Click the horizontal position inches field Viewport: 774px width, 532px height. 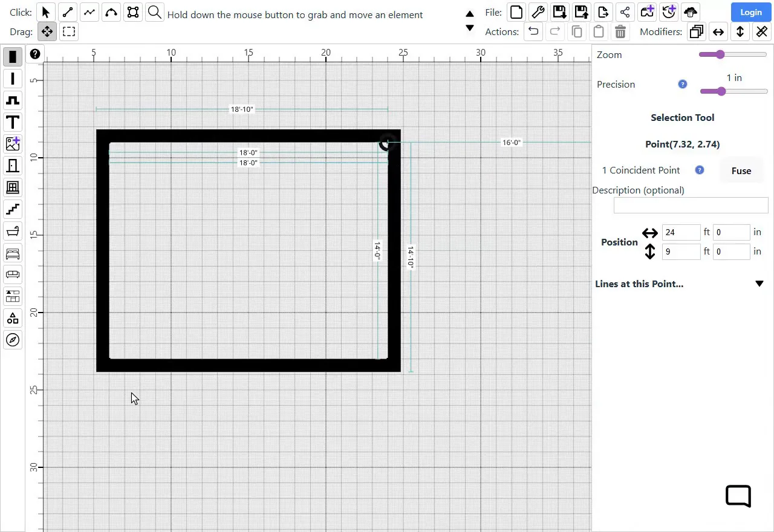pos(732,232)
